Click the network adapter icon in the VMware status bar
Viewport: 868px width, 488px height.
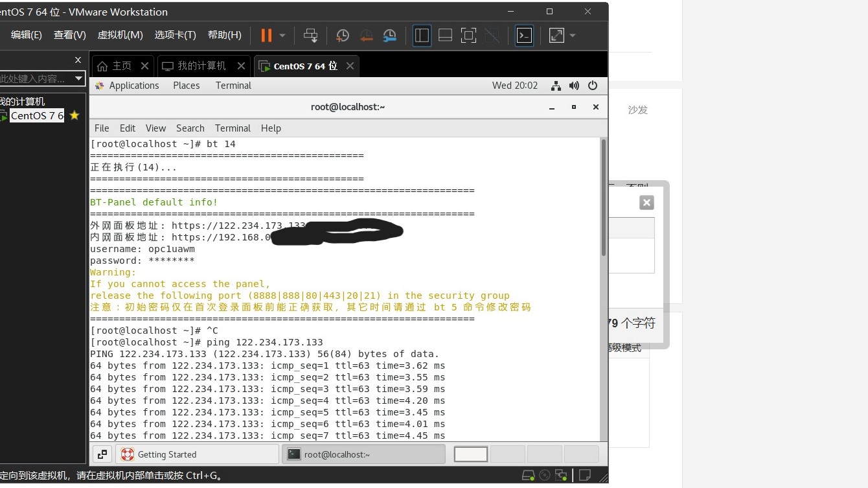pyautogui.click(x=561, y=476)
